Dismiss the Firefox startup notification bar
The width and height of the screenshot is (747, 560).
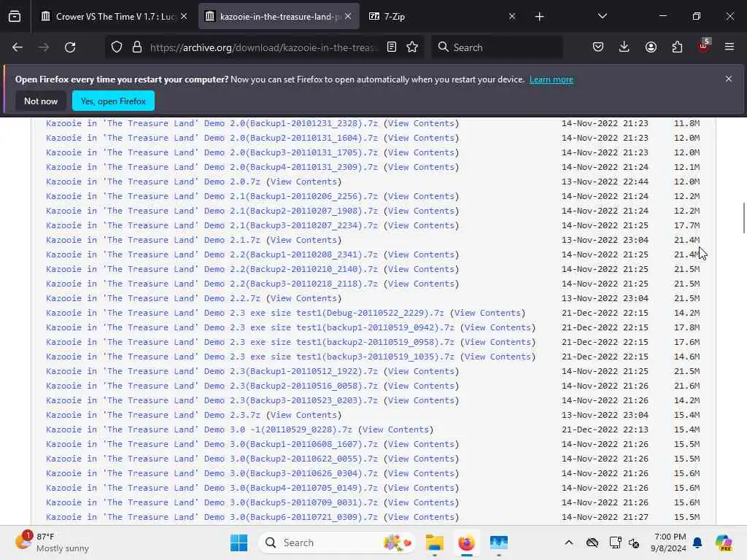pos(729,79)
